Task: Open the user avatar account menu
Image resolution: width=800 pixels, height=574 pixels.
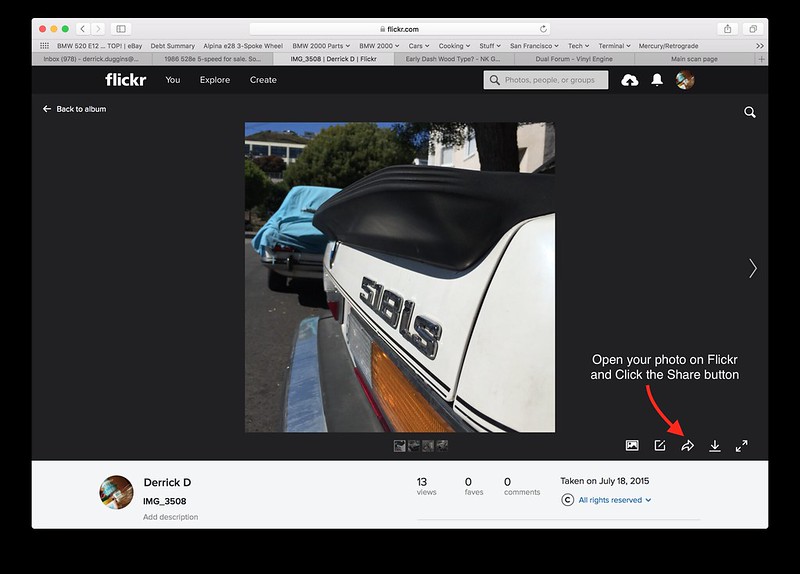Action: pyautogui.click(x=685, y=80)
